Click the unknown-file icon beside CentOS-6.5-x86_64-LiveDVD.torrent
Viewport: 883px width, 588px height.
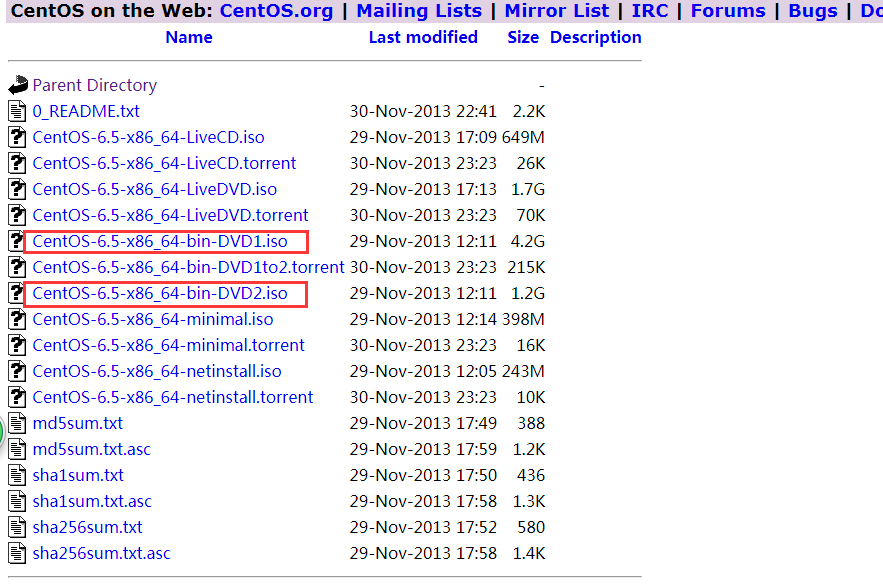click(x=17, y=215)
